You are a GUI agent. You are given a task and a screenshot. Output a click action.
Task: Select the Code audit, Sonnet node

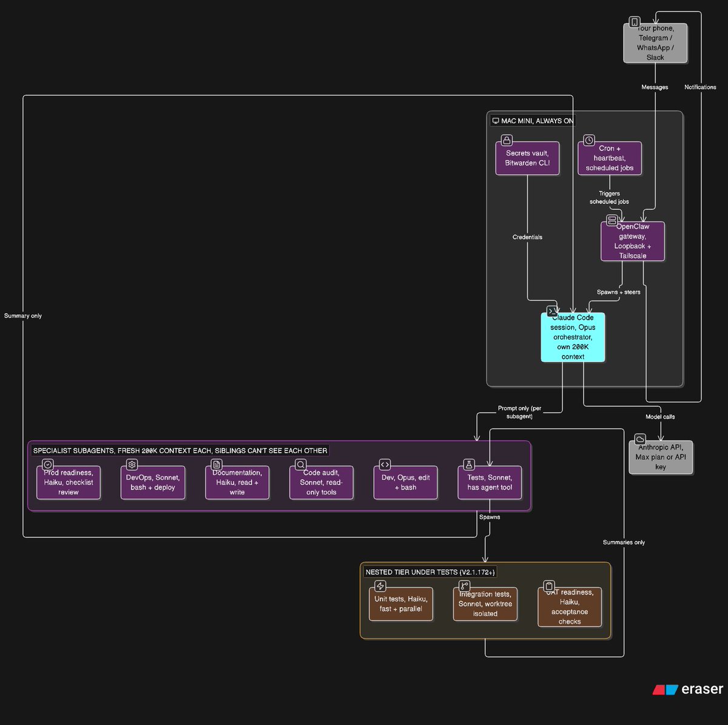(321, 482)
